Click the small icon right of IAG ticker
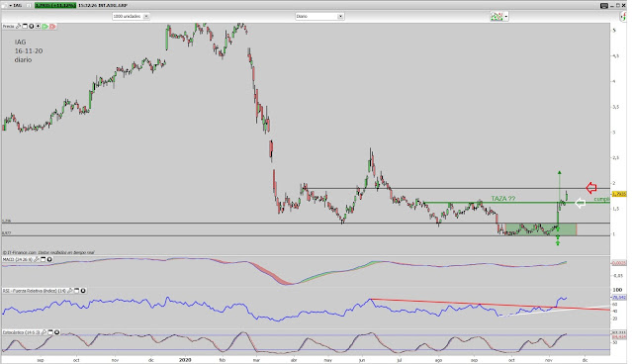 29,6
